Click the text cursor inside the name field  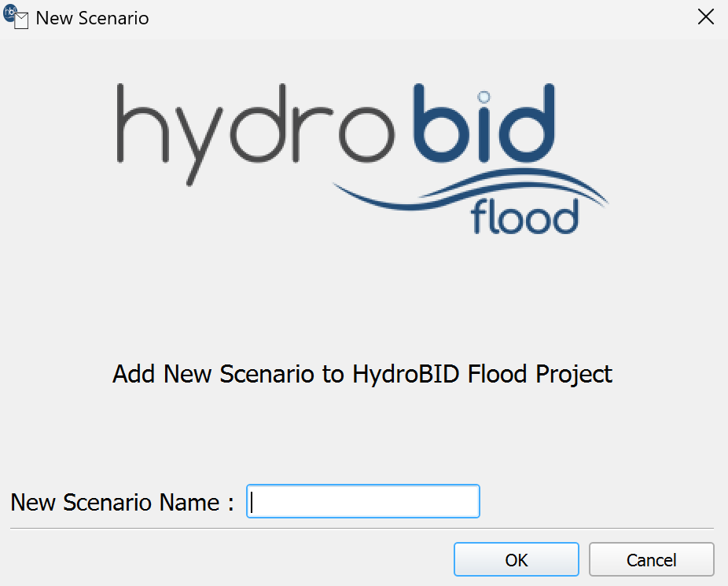pos(252,502)
